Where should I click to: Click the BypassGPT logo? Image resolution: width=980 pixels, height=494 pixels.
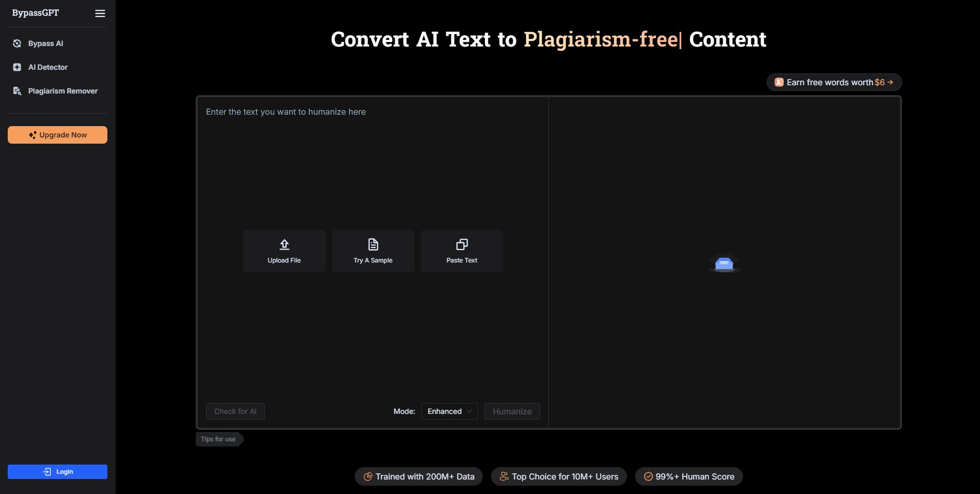36,13
